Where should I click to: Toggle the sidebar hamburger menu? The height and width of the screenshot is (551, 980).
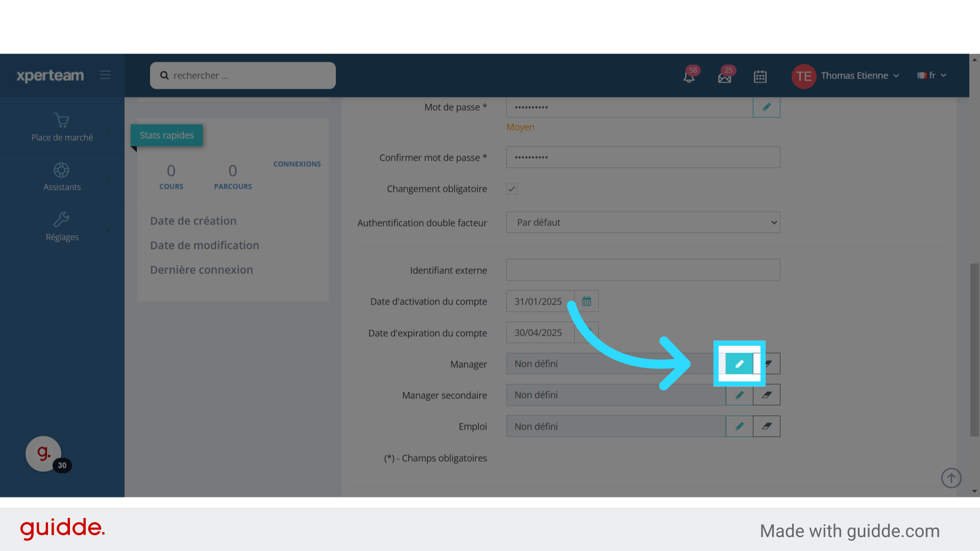[105, 75]
